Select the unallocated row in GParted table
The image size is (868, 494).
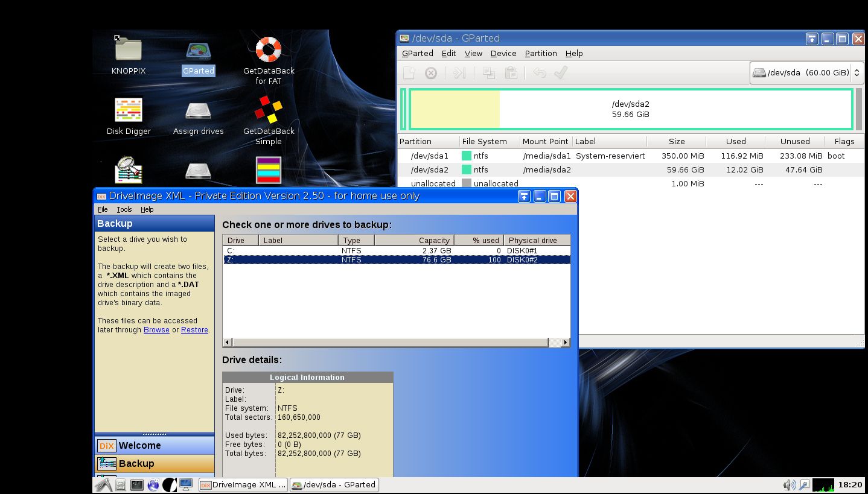[631, 183]
